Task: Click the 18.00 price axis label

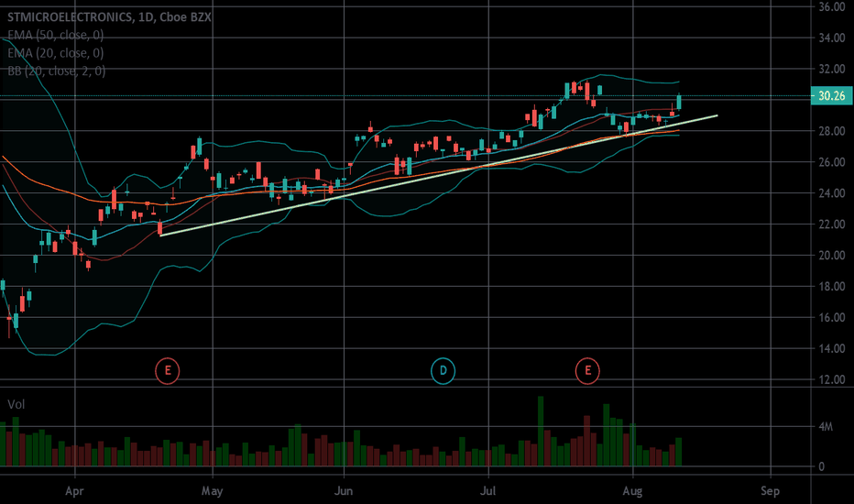Action: click(x=832, y=286)
